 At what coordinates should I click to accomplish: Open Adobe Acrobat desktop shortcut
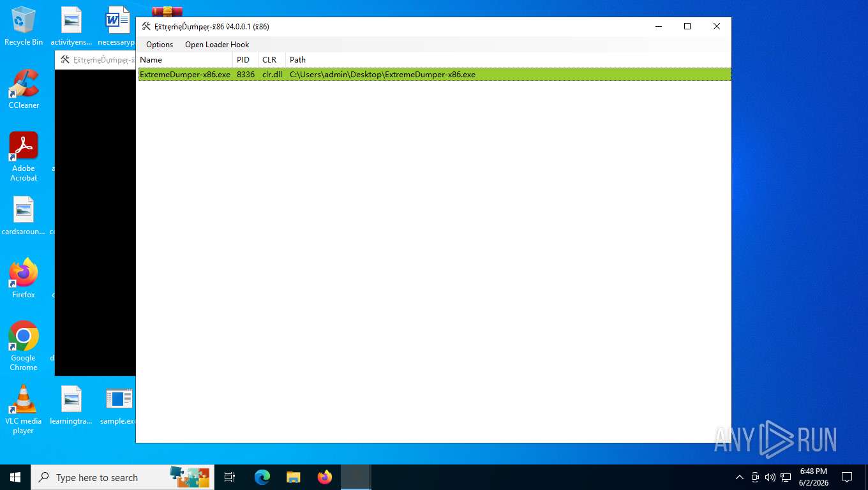[x=24, y=157]
